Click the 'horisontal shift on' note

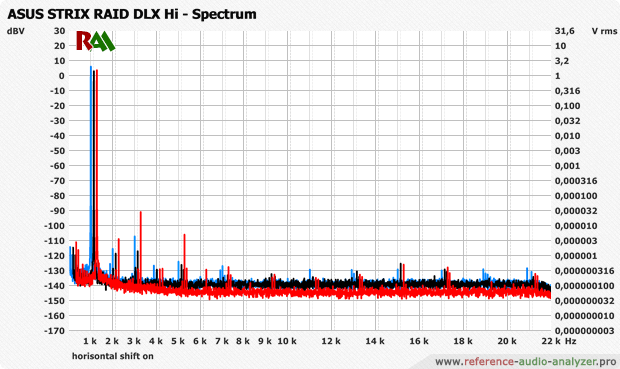pyautogui.click(x=113, y=356)
